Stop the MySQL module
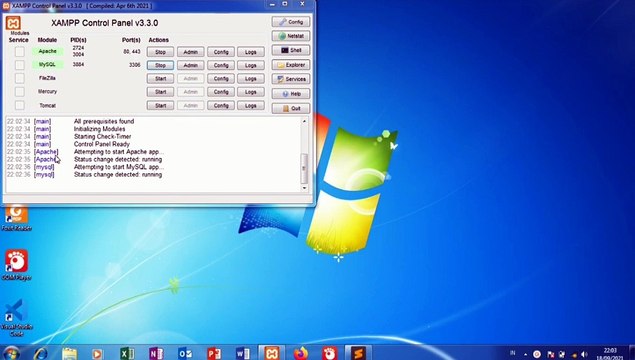Image resolution: width=635 pixels, height=360 pixels. click(160, 65)
